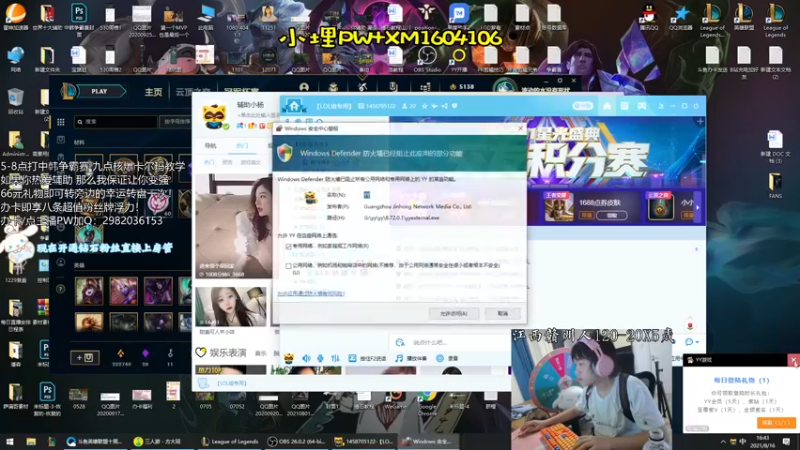This screenshot has width=800, height=450.
Task: Click the up arrow icon in YY chat area
Action: pyautogui.click(x=696, y=249)
